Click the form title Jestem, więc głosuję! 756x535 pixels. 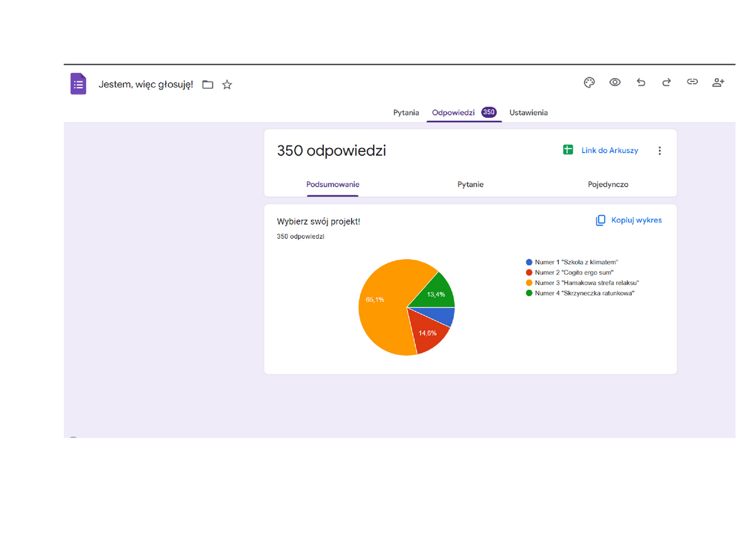[146, 84]
